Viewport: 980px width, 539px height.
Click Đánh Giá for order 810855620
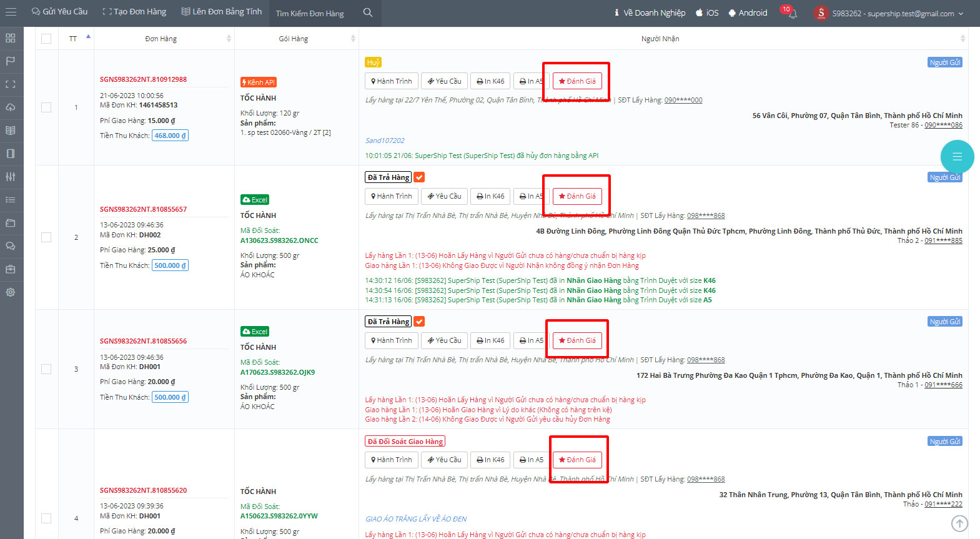577,460
